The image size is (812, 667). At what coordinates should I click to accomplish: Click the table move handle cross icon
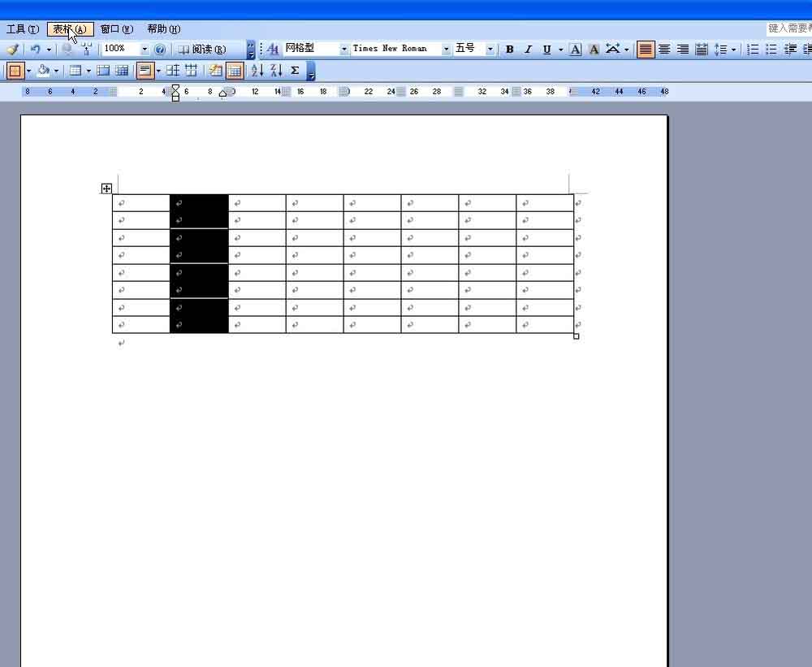[x=106, y=188]
